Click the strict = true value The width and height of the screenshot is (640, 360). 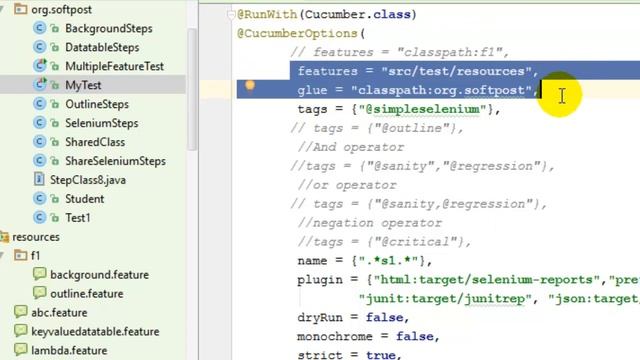tap(380, 355)
